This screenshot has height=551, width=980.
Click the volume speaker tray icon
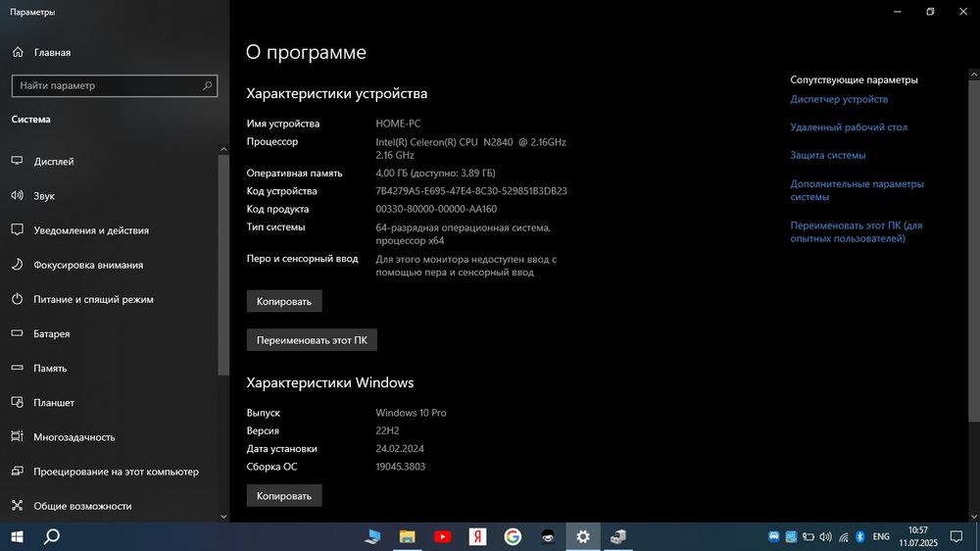[825, 536]
